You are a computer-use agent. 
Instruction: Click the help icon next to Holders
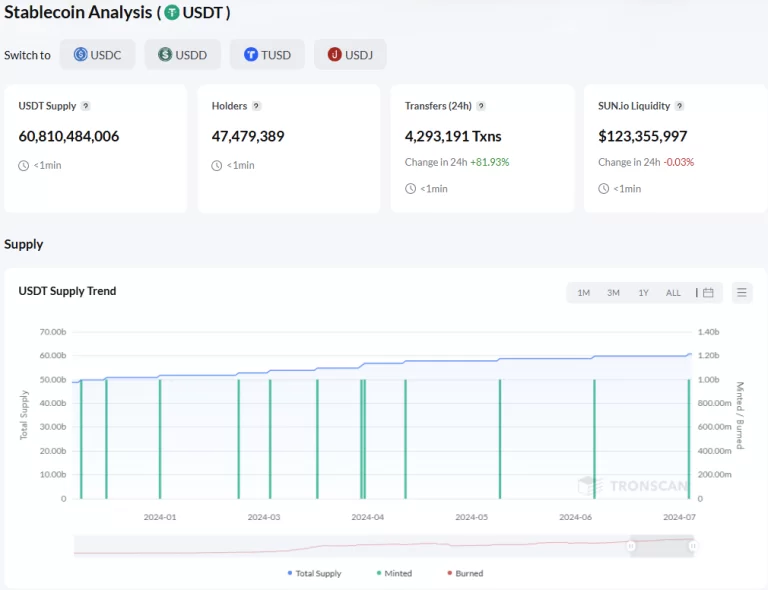tap(257, 106)
